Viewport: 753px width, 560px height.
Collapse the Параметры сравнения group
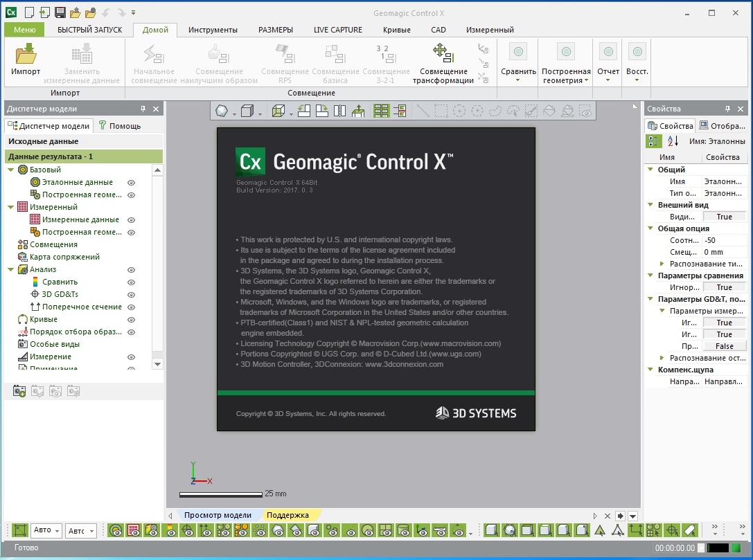[x=650, y=276]
